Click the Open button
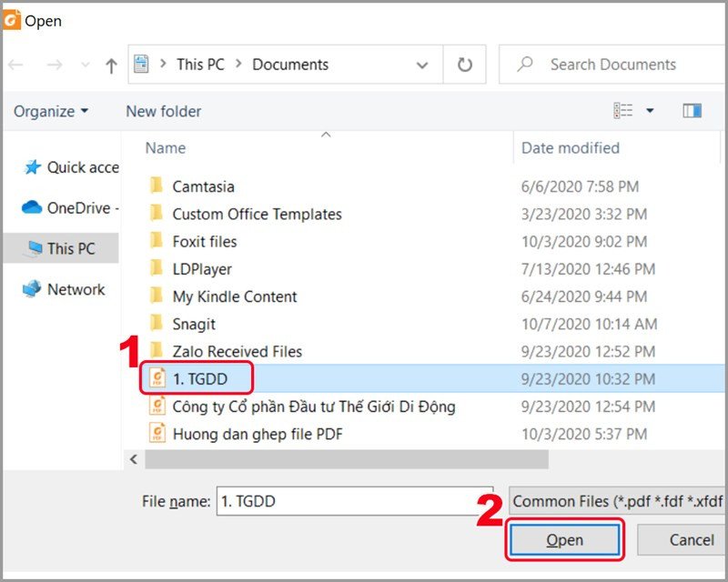The image size is (728, 582). [x=564, y=539]
